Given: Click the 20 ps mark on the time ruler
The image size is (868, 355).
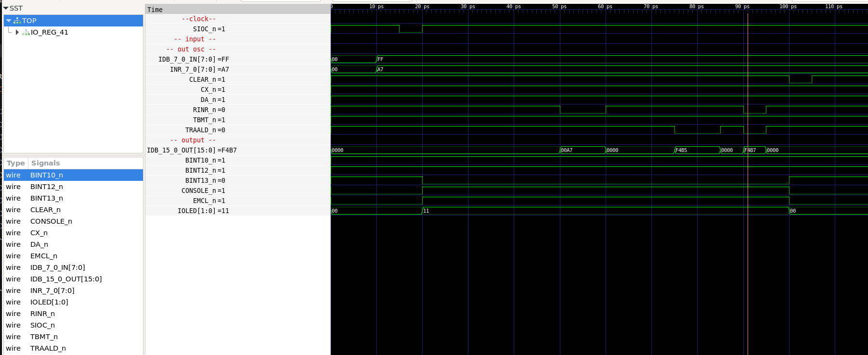Looking at the screenshot, I should click(x=422, y=7).
